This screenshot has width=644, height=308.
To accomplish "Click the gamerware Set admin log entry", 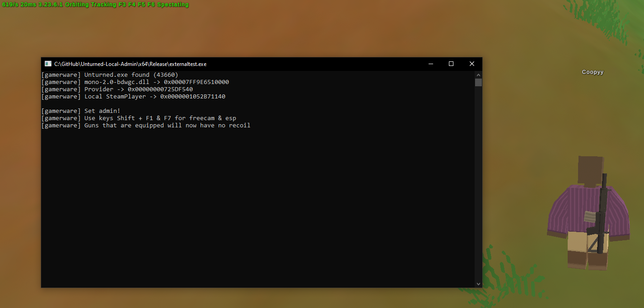I will click(81, 111).
